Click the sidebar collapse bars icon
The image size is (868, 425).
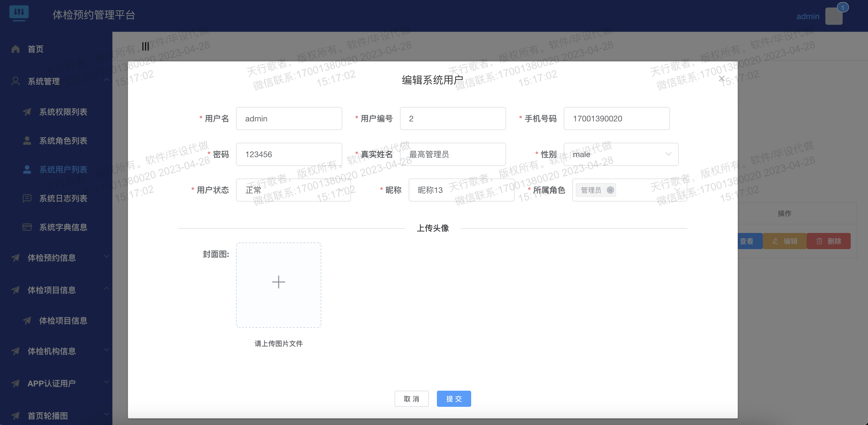click(x=145, y=46)
